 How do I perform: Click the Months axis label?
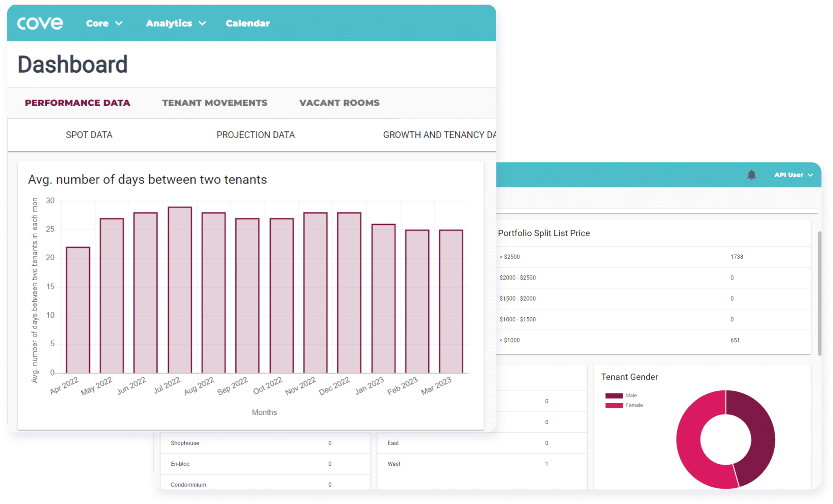(x=264, y=412)
